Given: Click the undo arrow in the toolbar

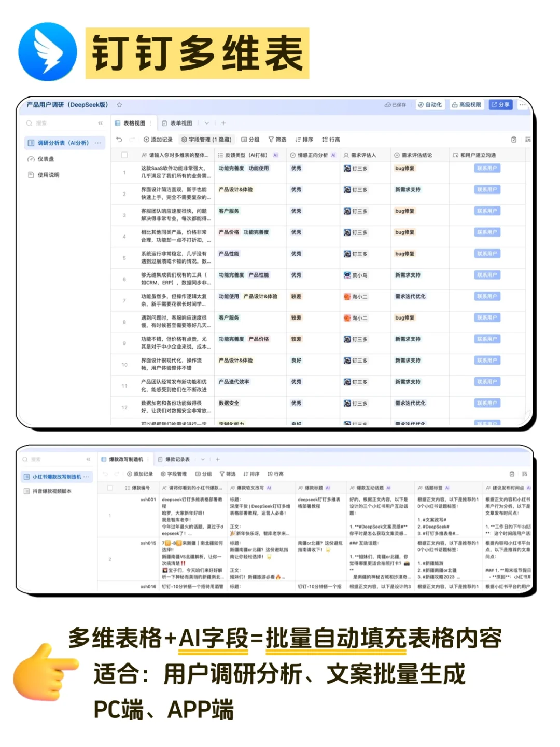Looking at the screenshot, I should (x=119, y=139).
